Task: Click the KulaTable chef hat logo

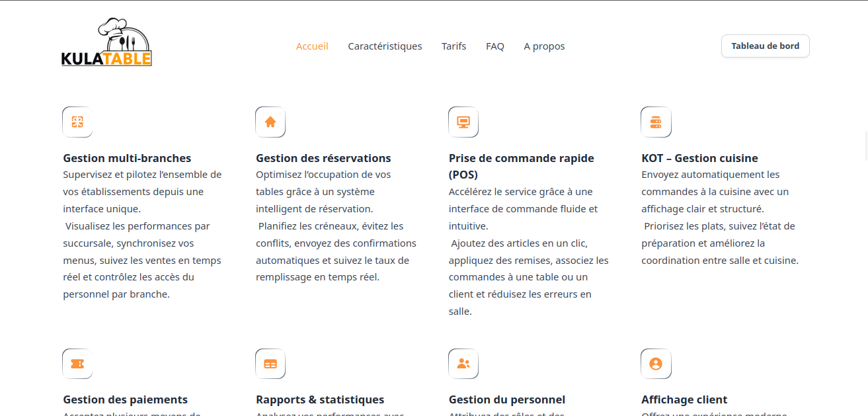Action: (106, 43)
